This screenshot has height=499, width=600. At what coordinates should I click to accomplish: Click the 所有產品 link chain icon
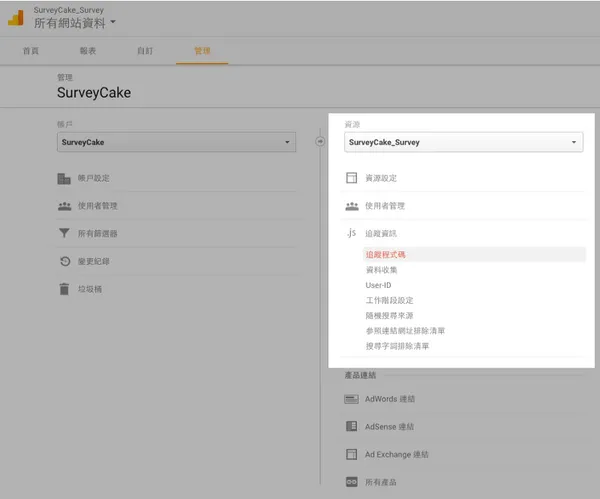click(x=351, y=482)
